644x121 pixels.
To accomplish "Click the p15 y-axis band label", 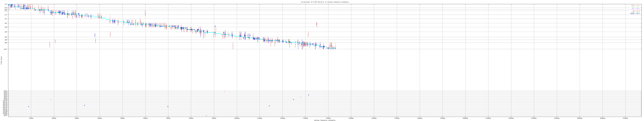I will click(x=6, y=4).
